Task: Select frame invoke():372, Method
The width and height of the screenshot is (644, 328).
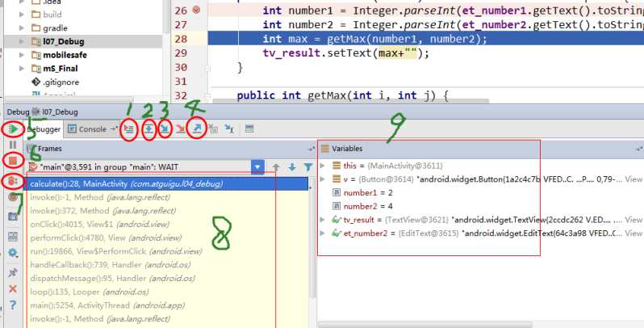Action: [x=168, y=211]
